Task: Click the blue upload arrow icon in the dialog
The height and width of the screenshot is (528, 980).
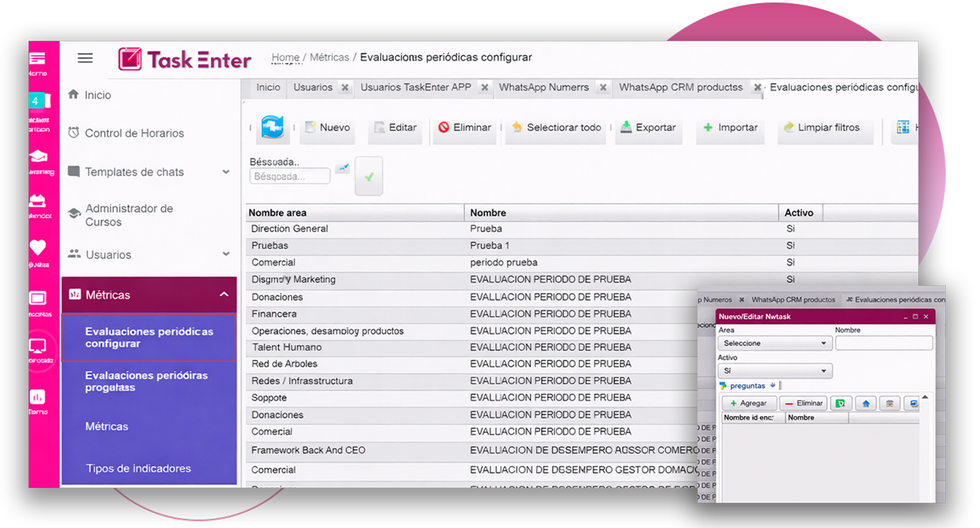Action: pos(865,403)
